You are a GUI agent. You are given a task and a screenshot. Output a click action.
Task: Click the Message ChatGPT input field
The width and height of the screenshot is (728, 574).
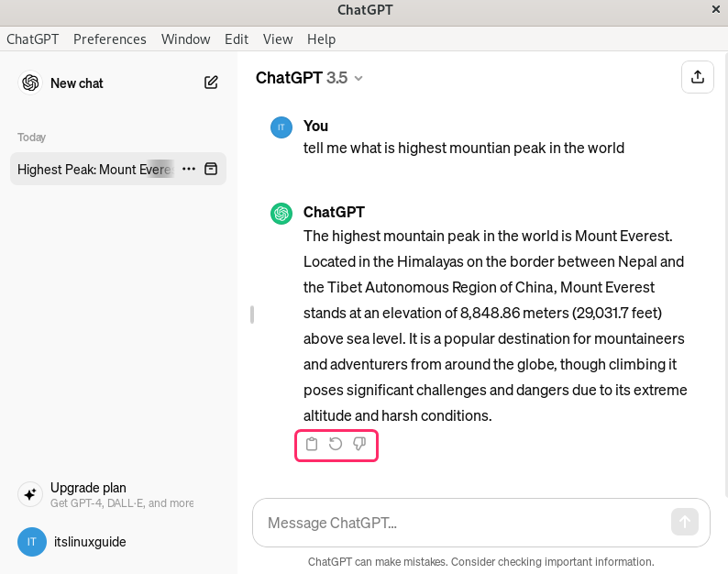point(458,523)
